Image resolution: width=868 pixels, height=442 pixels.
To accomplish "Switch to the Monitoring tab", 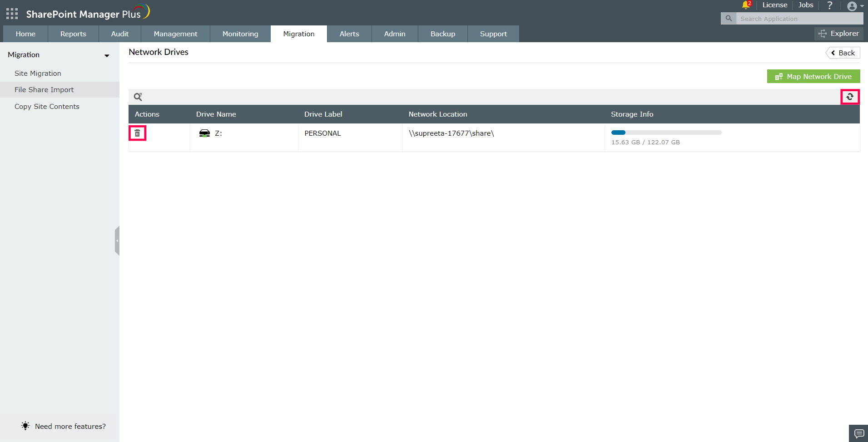I will click(x=240, y=34).
